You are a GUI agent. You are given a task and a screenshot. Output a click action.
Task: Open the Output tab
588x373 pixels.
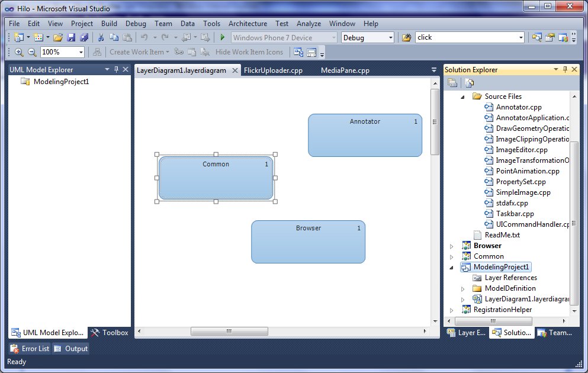(71, 349)
